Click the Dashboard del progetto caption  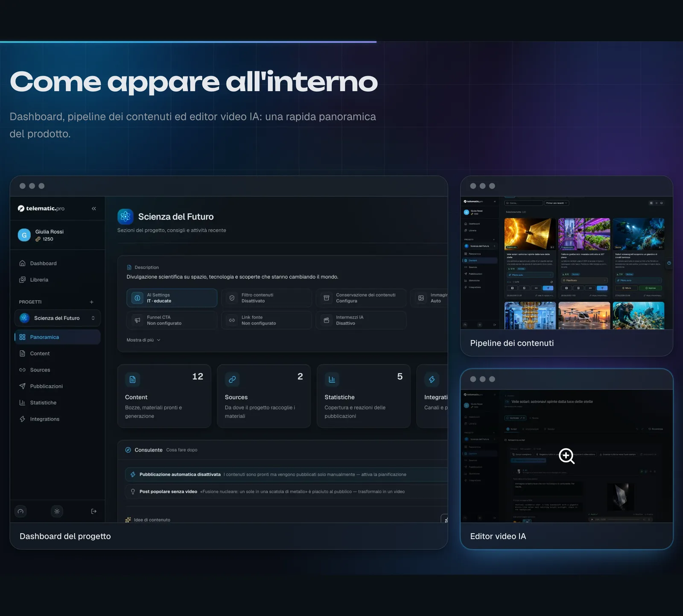65,536
